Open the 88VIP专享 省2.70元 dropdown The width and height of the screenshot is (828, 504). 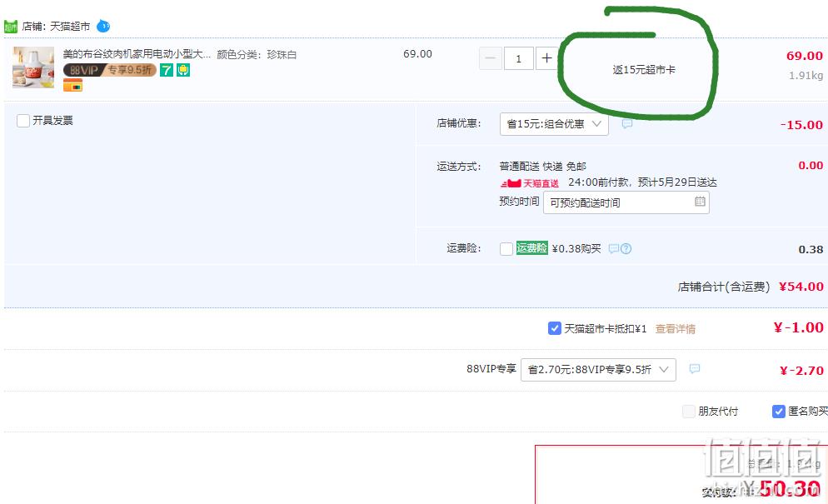[x=598, y=370]
